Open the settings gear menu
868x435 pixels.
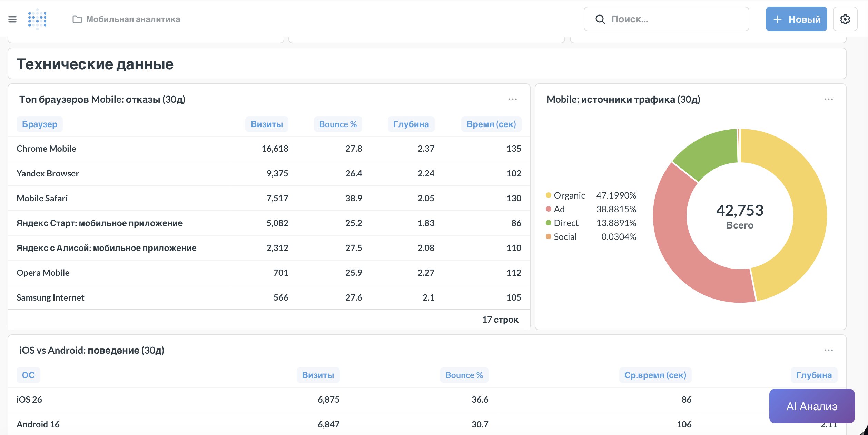pos(845,19)
